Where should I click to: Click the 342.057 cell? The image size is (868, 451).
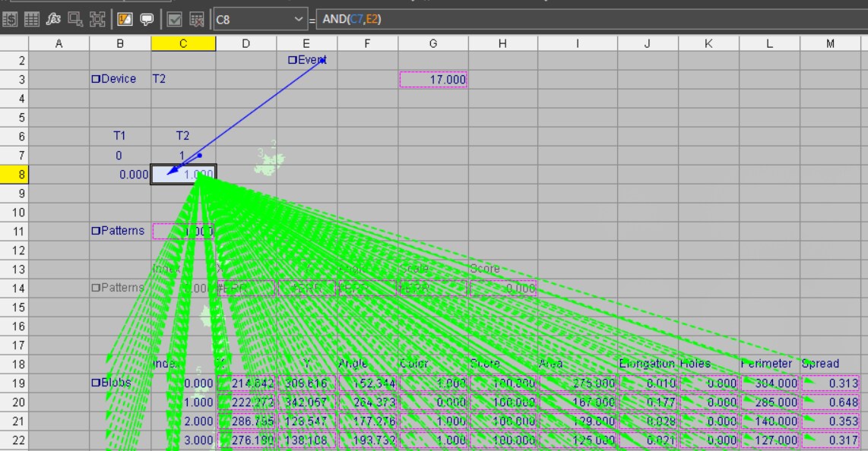point(306,402)
